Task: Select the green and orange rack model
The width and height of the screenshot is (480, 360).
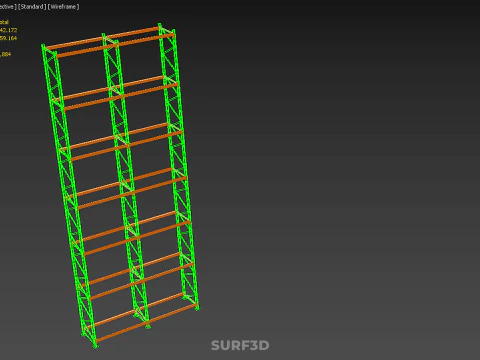Action: (x=120, y=186)
